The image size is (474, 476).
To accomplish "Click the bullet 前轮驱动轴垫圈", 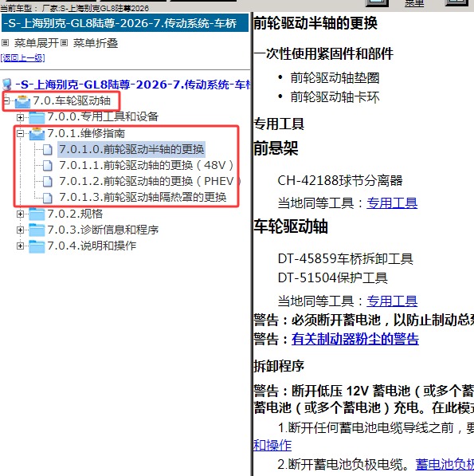I will point(335,77).
